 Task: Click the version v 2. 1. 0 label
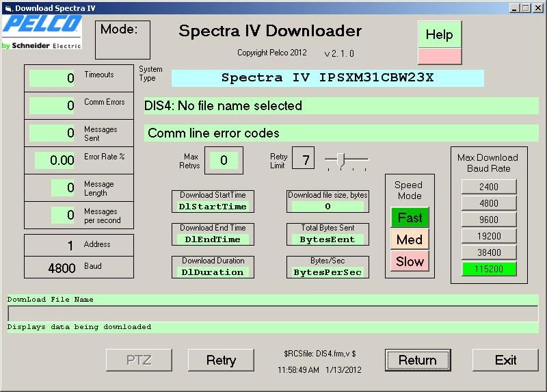[339, 53]
